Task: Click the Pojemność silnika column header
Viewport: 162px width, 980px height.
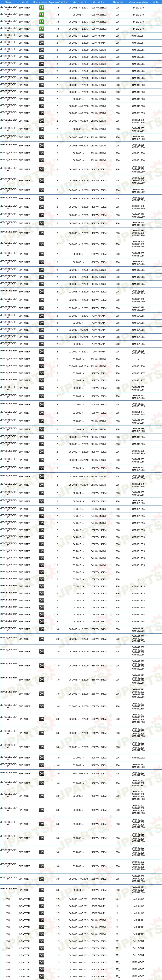Action: point(58,2)
